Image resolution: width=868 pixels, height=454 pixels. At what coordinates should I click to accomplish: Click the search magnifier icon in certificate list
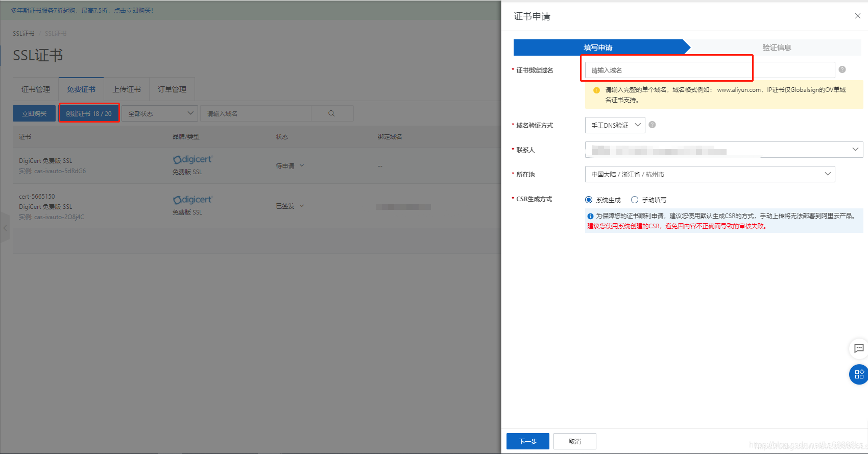pyautogui.click(x=332, y=113)
